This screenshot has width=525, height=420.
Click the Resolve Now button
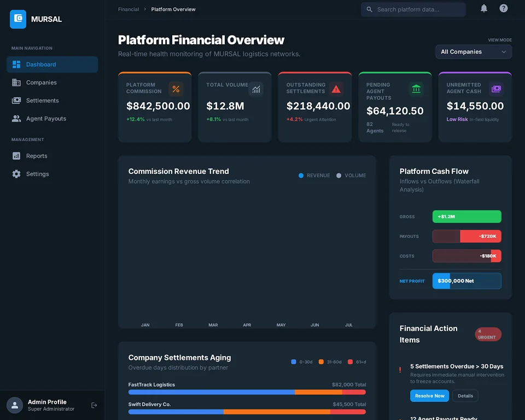tap(430, 396)
